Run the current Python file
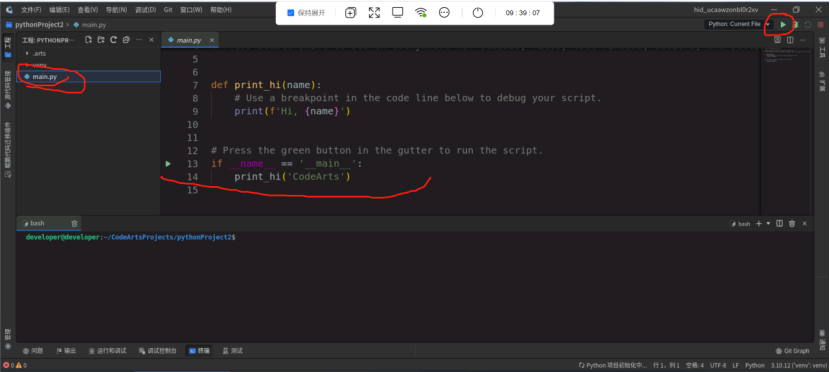This screenshot has height=372, width=830. pyautogui.click(x=783, y=24)
